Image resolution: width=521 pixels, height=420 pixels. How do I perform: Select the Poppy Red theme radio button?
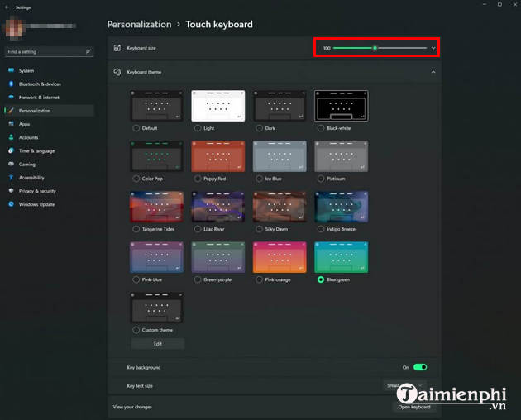[197, 179]
